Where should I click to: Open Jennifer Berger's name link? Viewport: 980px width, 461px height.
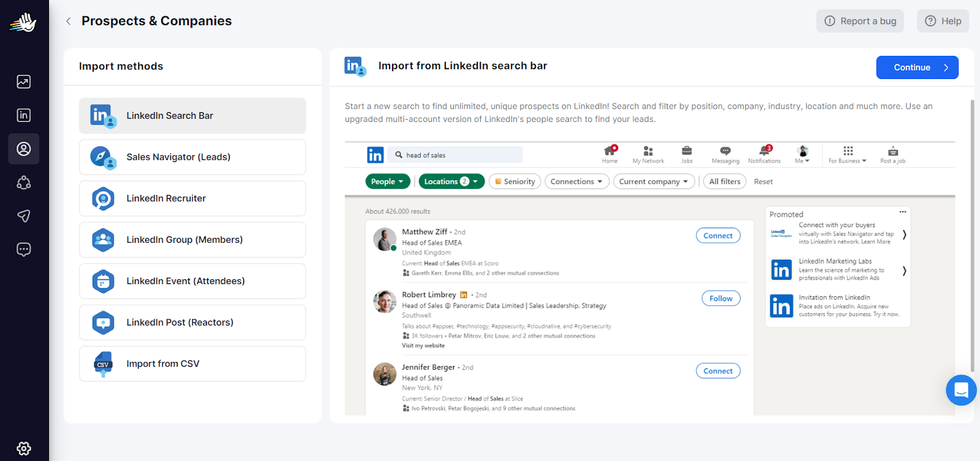(x=428, y=367)
